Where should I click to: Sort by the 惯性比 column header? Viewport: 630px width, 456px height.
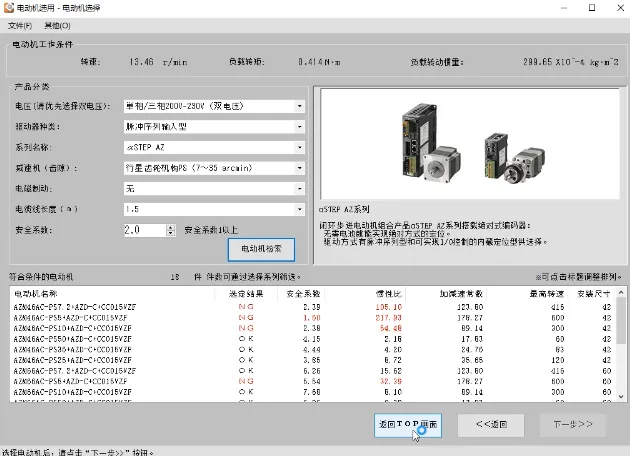point(365,294)
